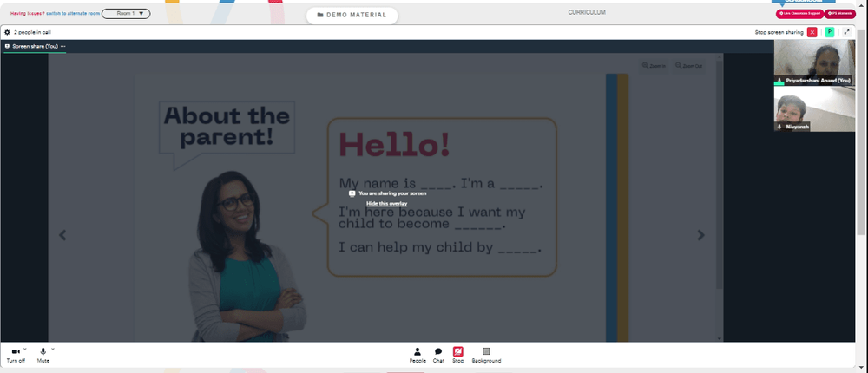Open the Screen share tab more options
This screenshot has width=868, height=373.
coord(63,47)
